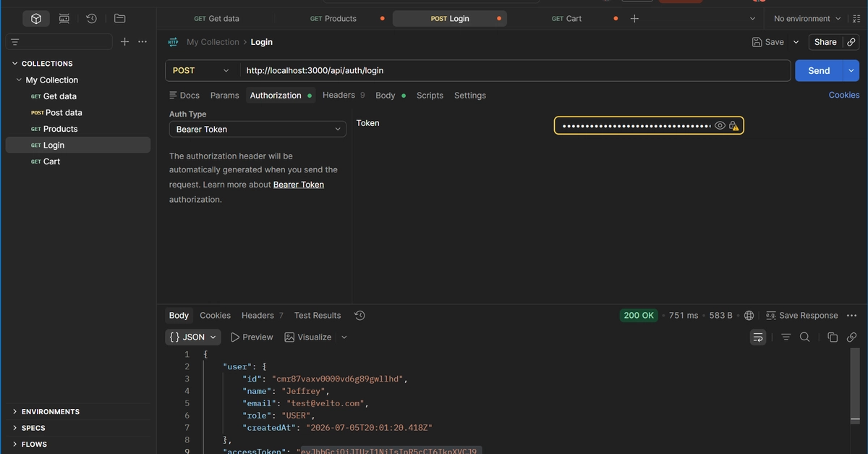Click Save Response icon button
The height and width of the screenshot is (454, 868).
[x=802, y=316]
